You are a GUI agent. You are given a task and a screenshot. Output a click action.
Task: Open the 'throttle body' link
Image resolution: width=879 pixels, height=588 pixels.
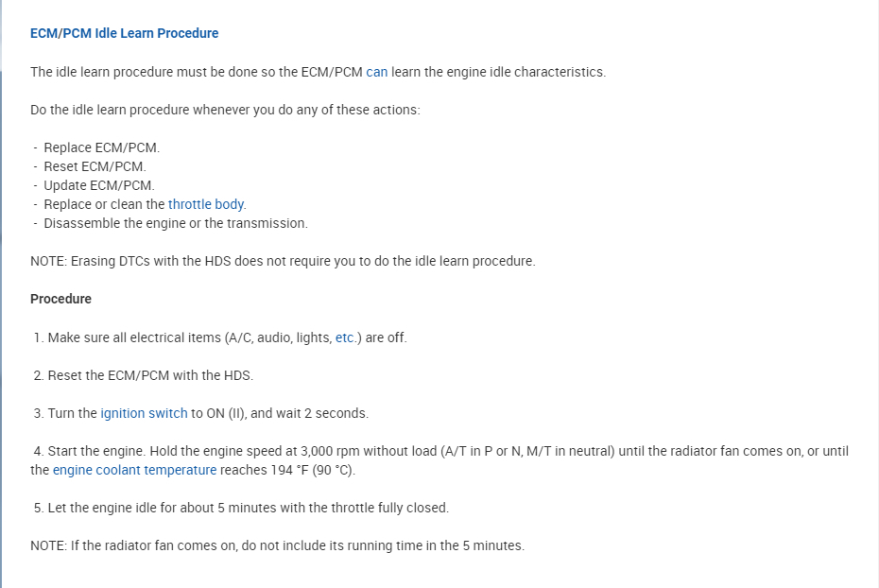tap(207, 204)
